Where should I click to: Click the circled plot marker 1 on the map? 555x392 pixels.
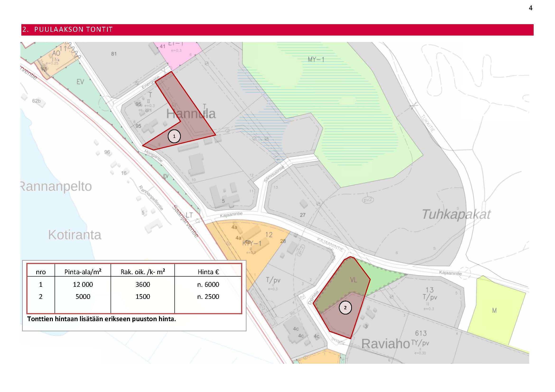(174, 136)
